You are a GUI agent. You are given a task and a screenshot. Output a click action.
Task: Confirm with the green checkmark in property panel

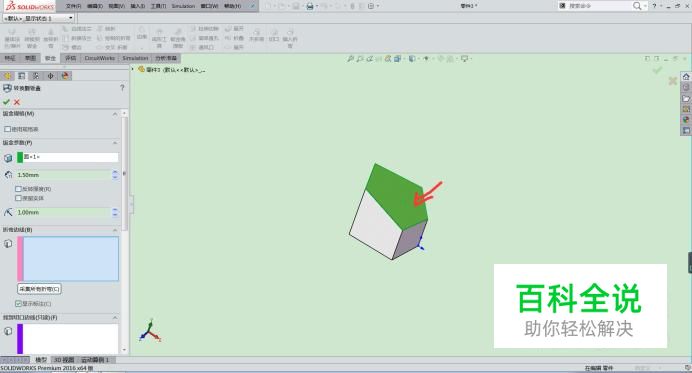[6, 102]
